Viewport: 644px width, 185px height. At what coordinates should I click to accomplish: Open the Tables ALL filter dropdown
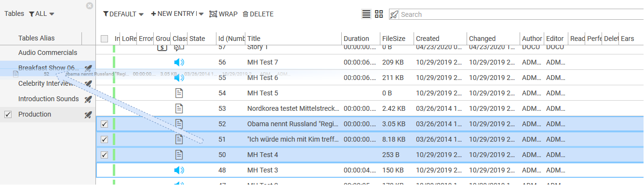click(x=41, y=14)
